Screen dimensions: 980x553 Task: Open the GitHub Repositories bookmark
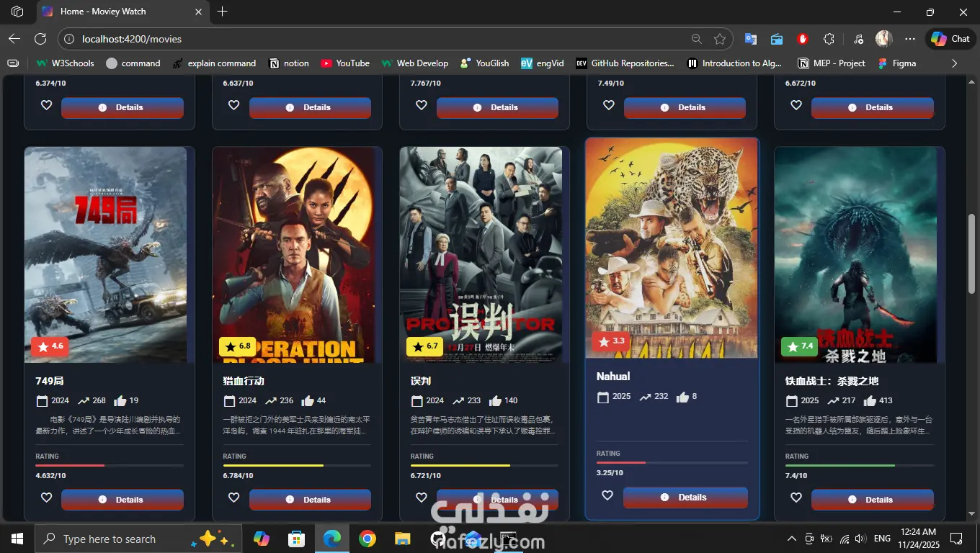tap(625, 63)
